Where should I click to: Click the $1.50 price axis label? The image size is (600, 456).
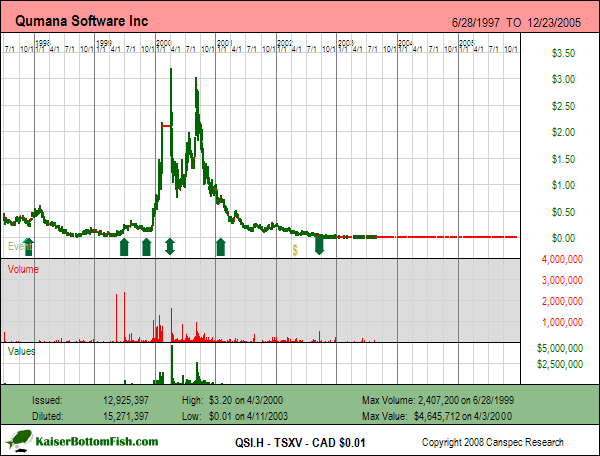[x=563, y=159]
